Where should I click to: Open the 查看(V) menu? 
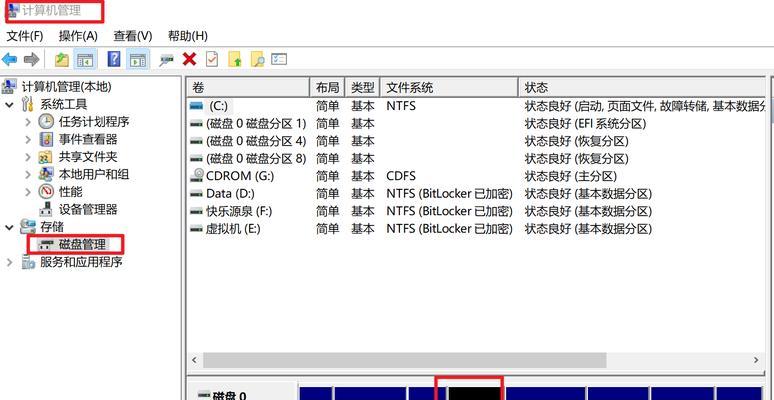click(x=133, y=36)
